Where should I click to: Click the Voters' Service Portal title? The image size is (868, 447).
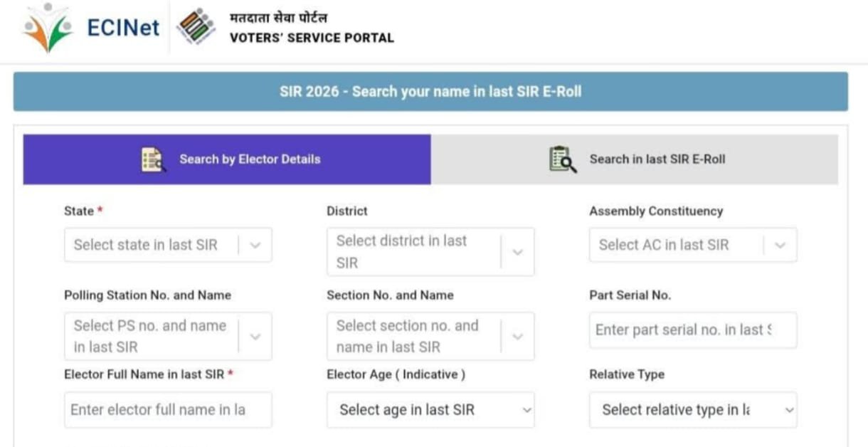pyautogui.click(x=312, y=38)
